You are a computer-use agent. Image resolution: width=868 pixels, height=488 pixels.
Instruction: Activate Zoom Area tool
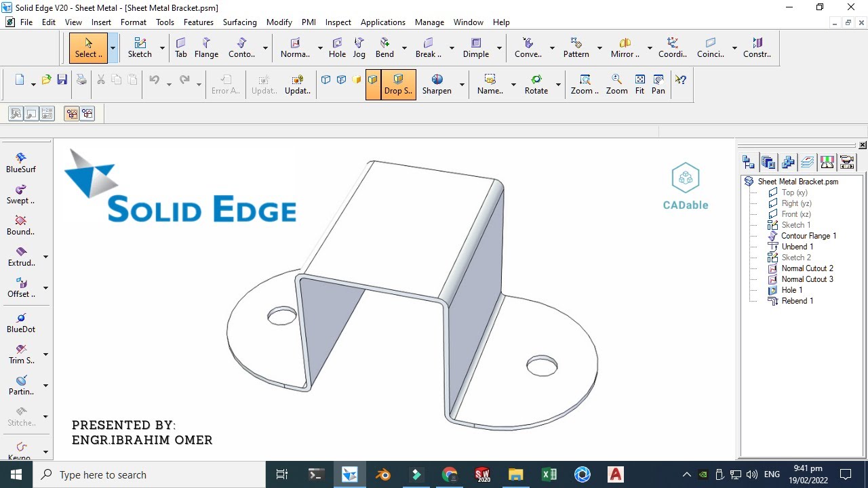585,85
